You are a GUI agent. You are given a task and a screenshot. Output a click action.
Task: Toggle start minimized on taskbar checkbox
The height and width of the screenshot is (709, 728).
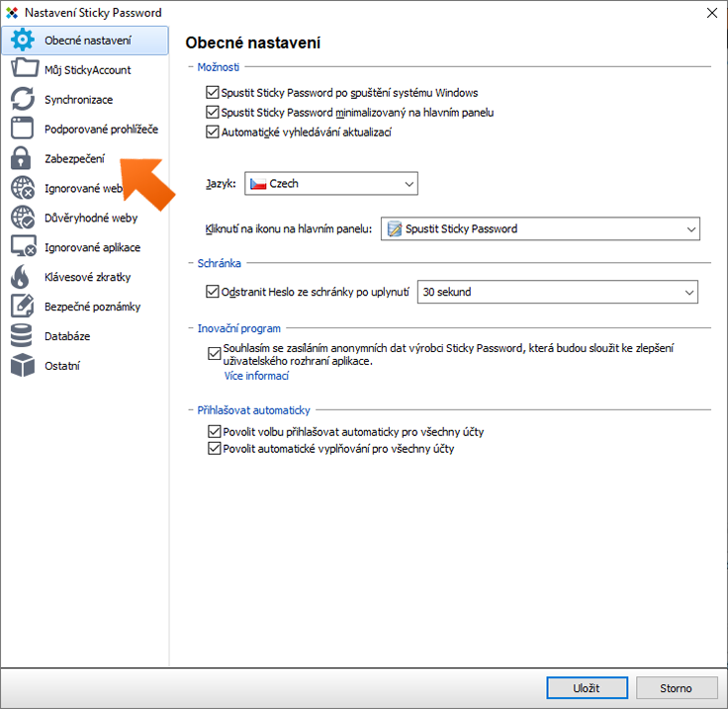(213, 112)
